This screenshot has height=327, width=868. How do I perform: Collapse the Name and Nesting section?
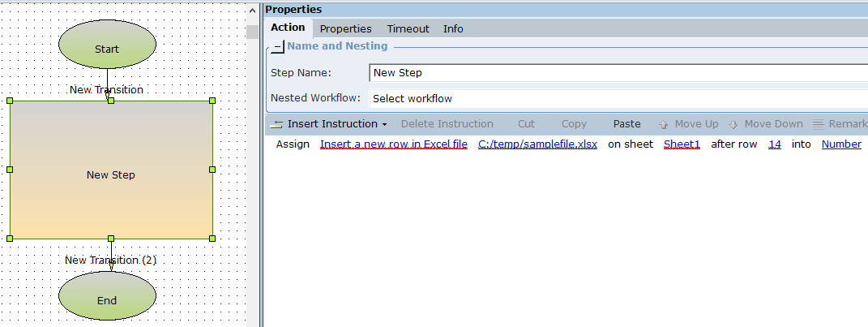point(277,47)
